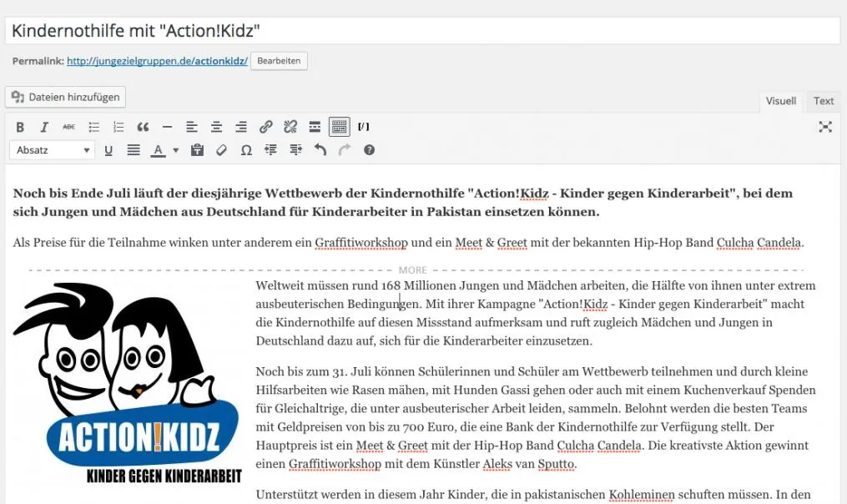The height and width of the screenshot is (504, 847).
Task: Justify the text alignment
Action: point(134,150)
